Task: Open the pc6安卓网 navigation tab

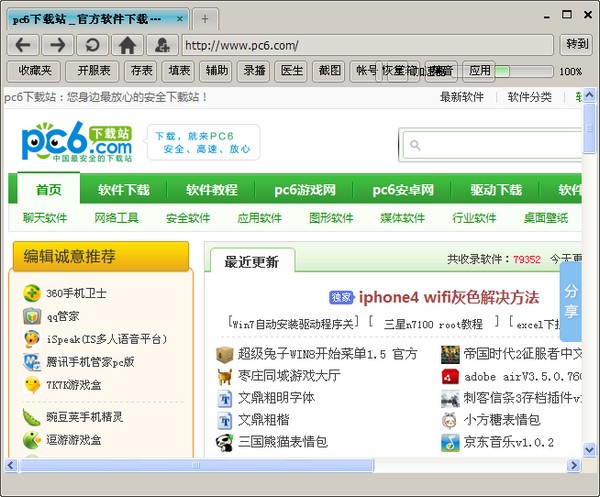Action: click(403, 190)
